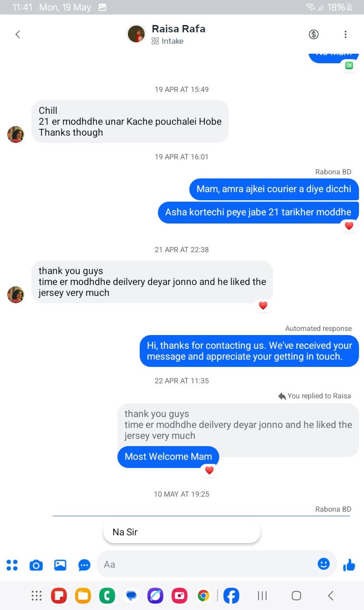The width and height of the screenshot is (364, 610).
Task: Open the four-dot more actions menu
Action: (12, 565)
